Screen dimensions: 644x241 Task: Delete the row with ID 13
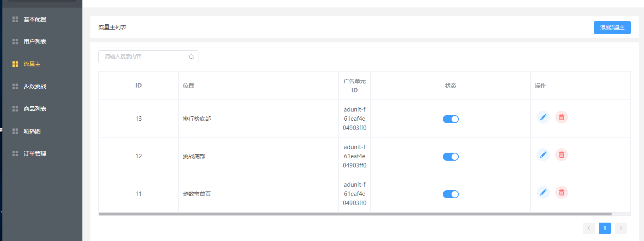562,117
